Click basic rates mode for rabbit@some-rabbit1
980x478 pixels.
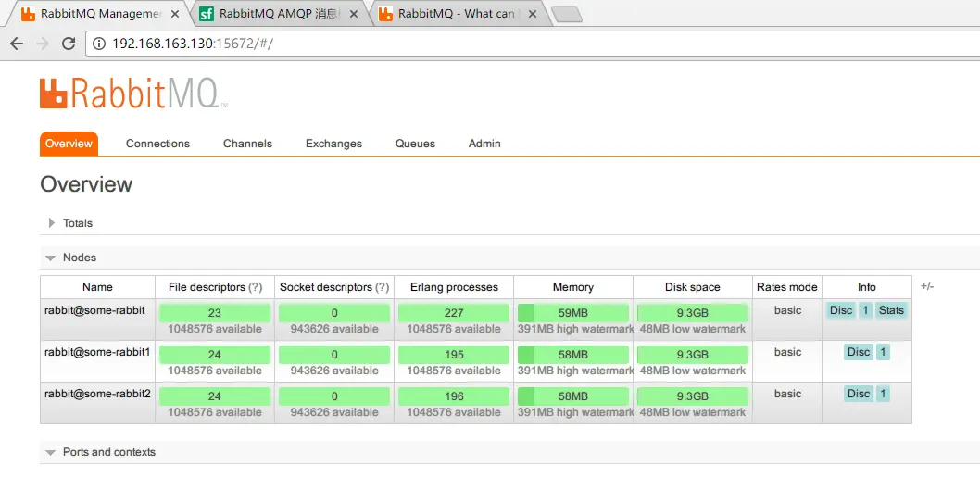[787, 352]
